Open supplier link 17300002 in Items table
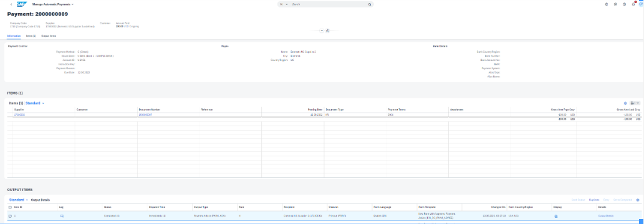Screen dimensions: 644x224 19,115
